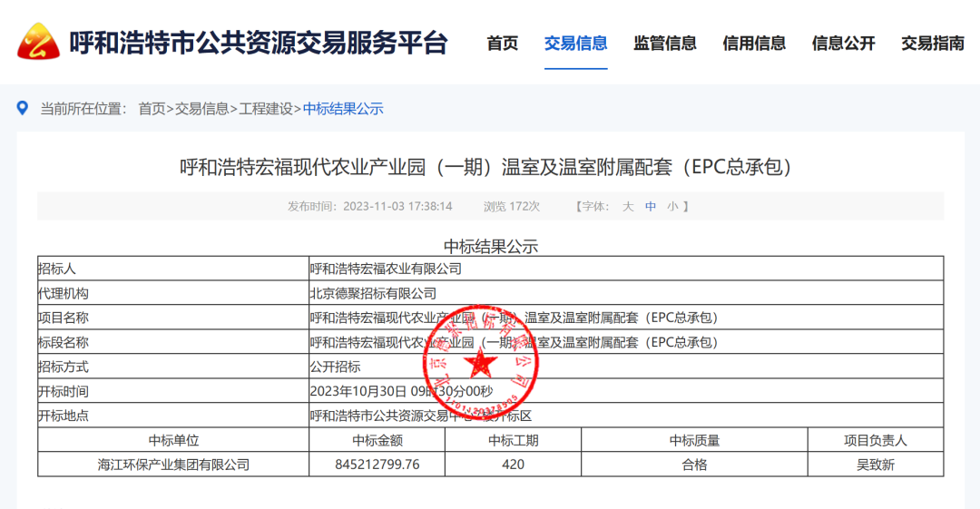Screen dimensions: 980x509
Task: Open the 监管信息 menu item
Action: click(665, 44)
